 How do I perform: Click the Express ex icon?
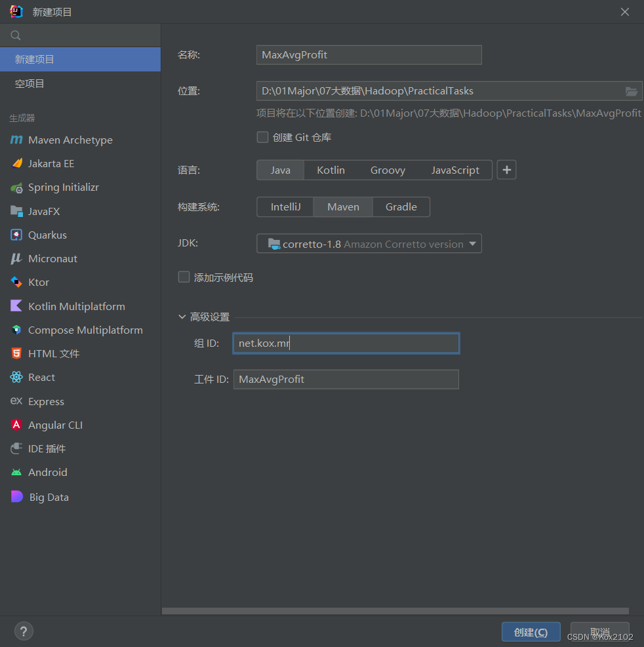(16, 401)
